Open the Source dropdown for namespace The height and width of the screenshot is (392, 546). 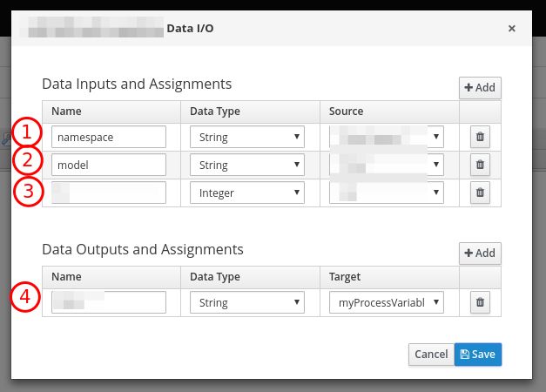[x=387, y=137]
